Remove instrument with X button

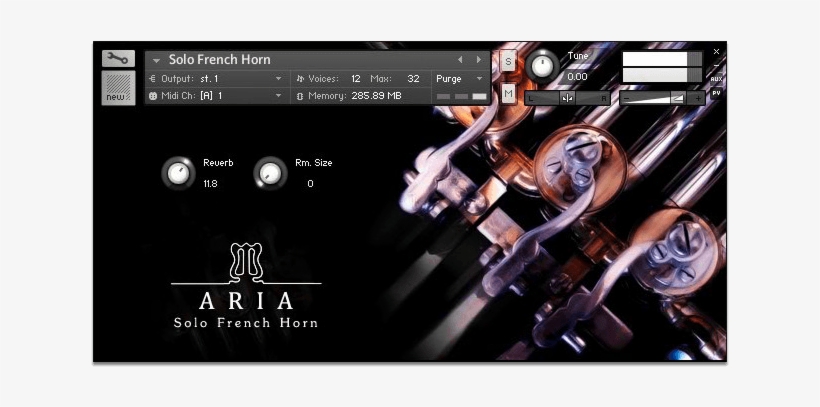click(716, 52)
